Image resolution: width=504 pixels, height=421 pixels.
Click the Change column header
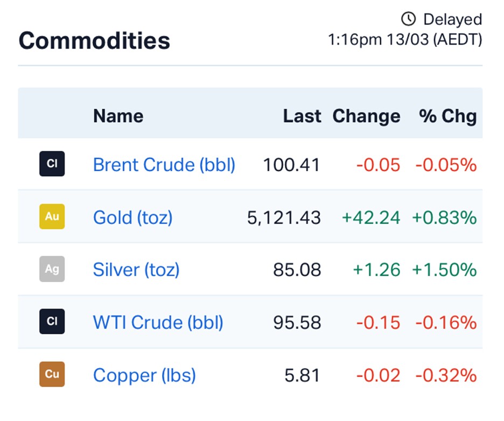[x=366, y=116]
